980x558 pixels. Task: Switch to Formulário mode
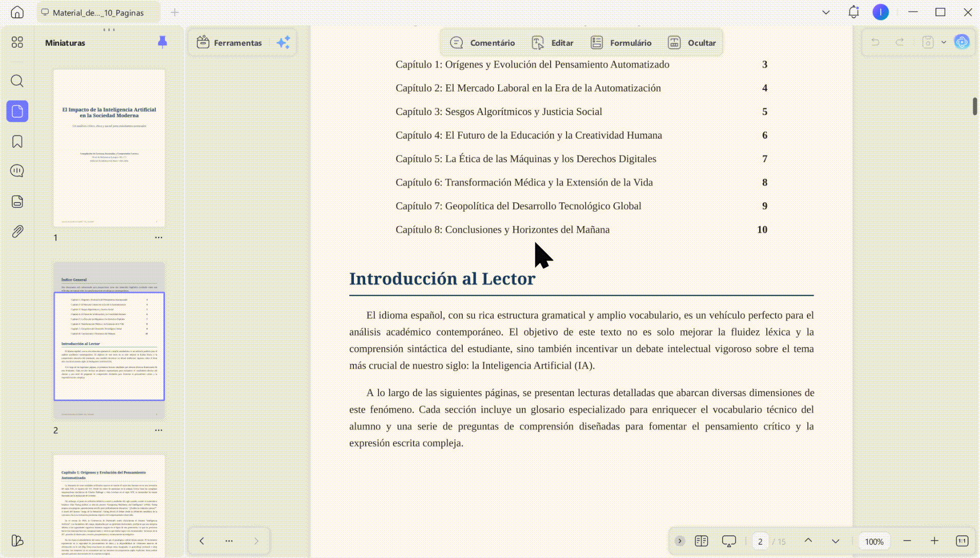(x=620, y=43)
